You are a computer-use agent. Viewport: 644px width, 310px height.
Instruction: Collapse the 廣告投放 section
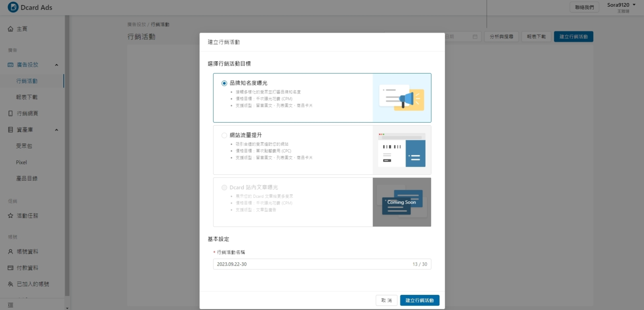(56, 65)
